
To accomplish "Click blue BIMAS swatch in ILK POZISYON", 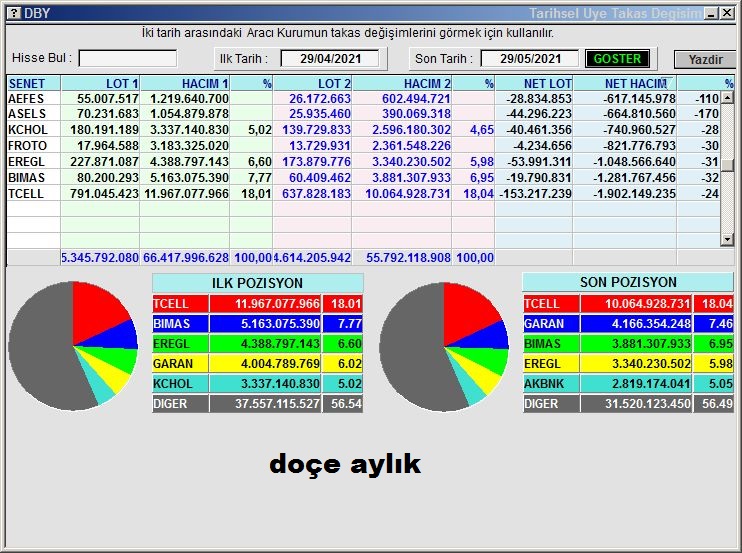I will [x=180, y=324].
